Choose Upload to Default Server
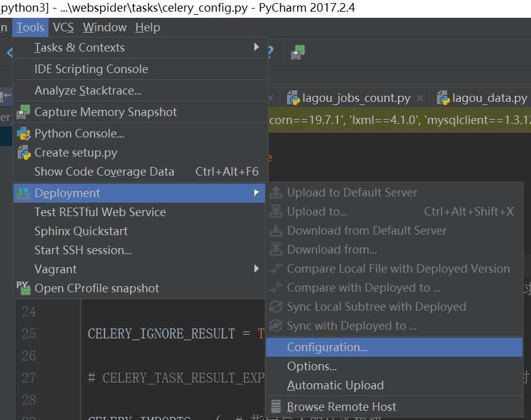 394,193
